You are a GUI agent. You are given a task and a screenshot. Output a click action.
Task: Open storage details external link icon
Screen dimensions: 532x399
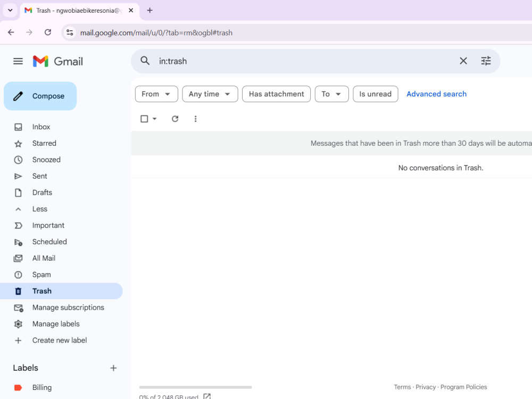pyautogui.click(x=207, y=396)
